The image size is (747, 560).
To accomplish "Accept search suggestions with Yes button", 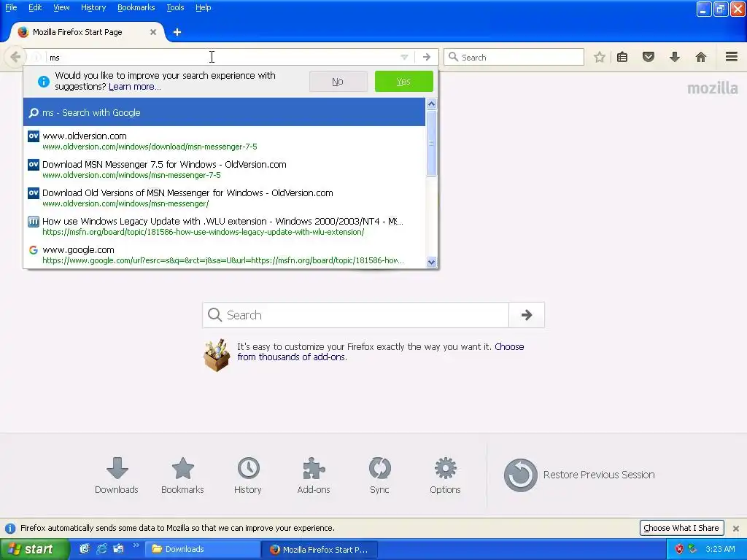I will pos(403,82).
